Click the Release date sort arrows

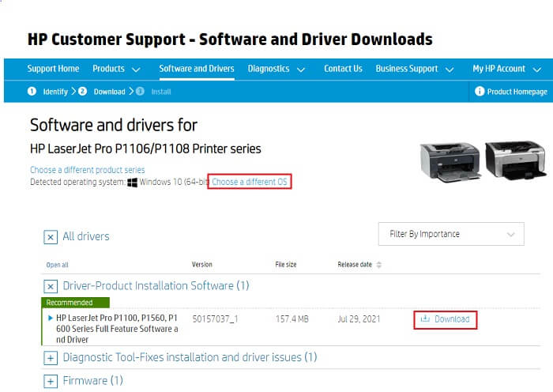click(379, 265)
